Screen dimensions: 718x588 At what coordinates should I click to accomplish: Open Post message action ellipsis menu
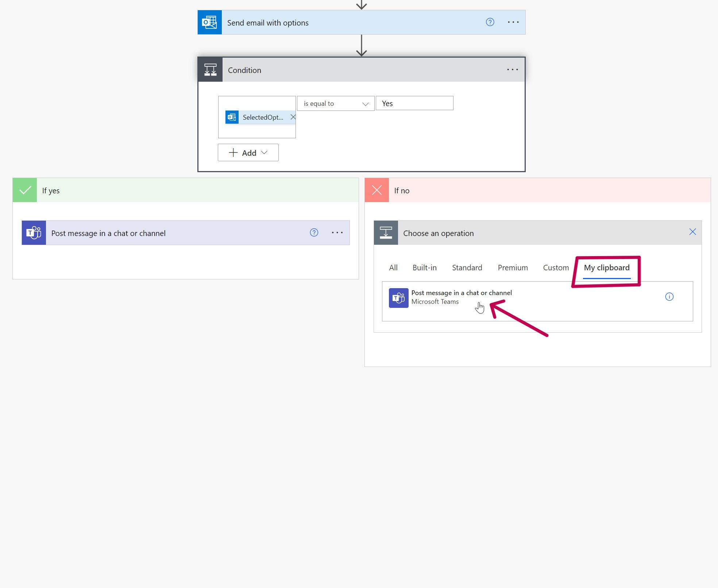(x=337, y=233)
